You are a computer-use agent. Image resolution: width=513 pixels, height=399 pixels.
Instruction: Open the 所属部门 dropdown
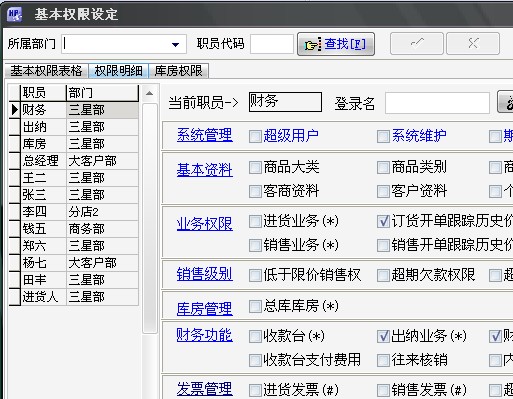click(x=175, y=44)
